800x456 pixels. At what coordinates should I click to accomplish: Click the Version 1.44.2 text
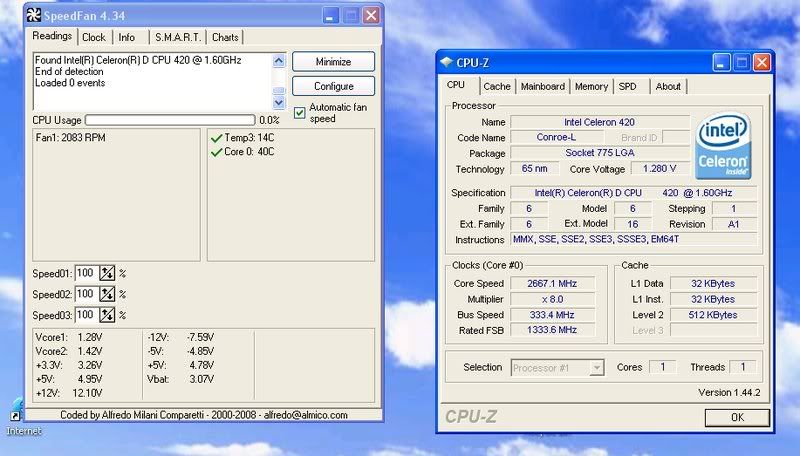click(x=729, y=393)
